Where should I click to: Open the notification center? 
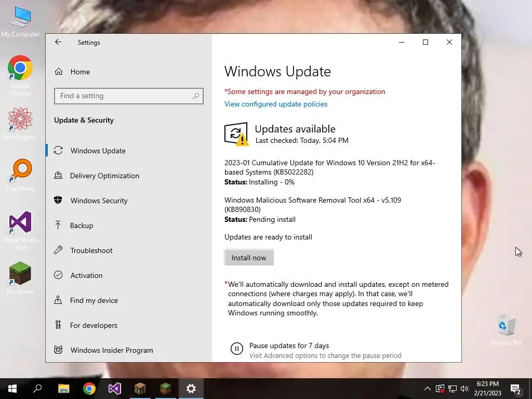(516, 389)
